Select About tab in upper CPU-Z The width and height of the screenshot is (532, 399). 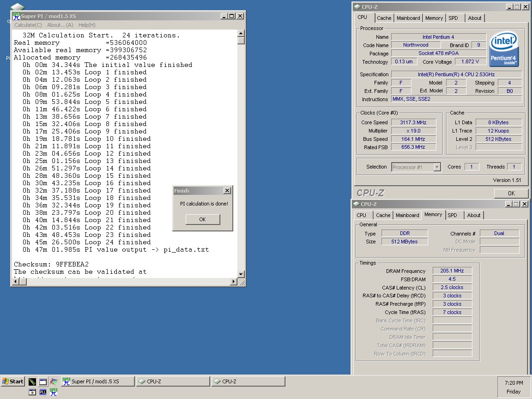tap(475, 18)
